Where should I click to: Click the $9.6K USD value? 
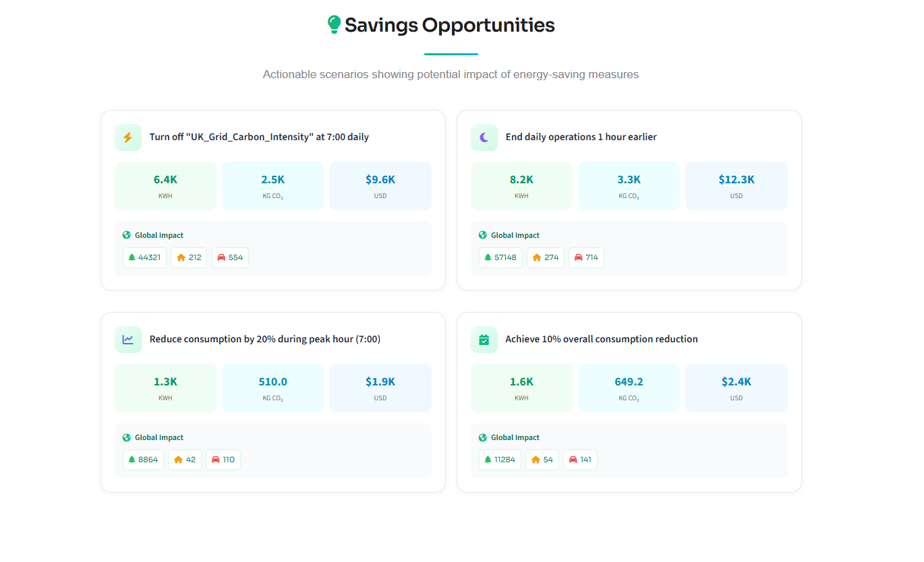point(380,179)
